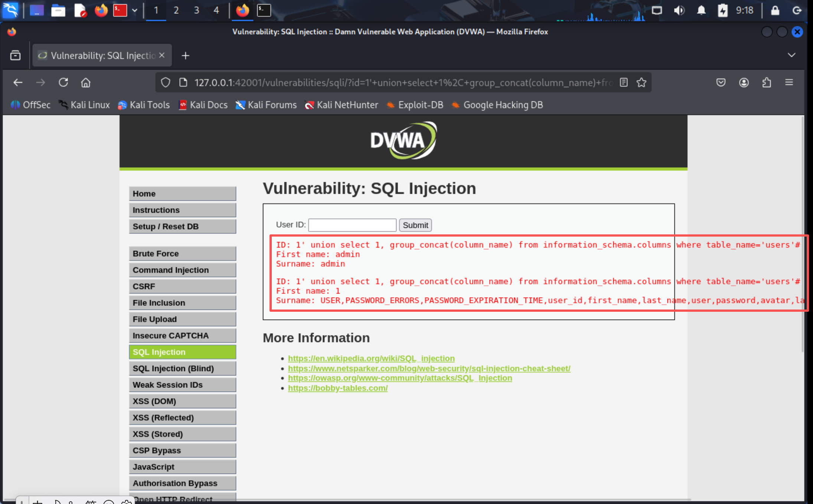Bookmark this page with star icon
The image size is (813, 504).
(x=641, y=82)
